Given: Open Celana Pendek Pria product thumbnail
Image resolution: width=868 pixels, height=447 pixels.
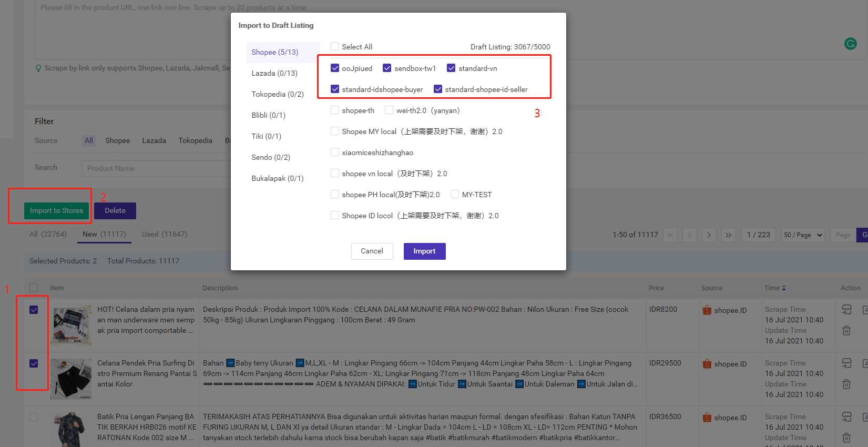Looking at the screenshot, I should pos(71,379).
